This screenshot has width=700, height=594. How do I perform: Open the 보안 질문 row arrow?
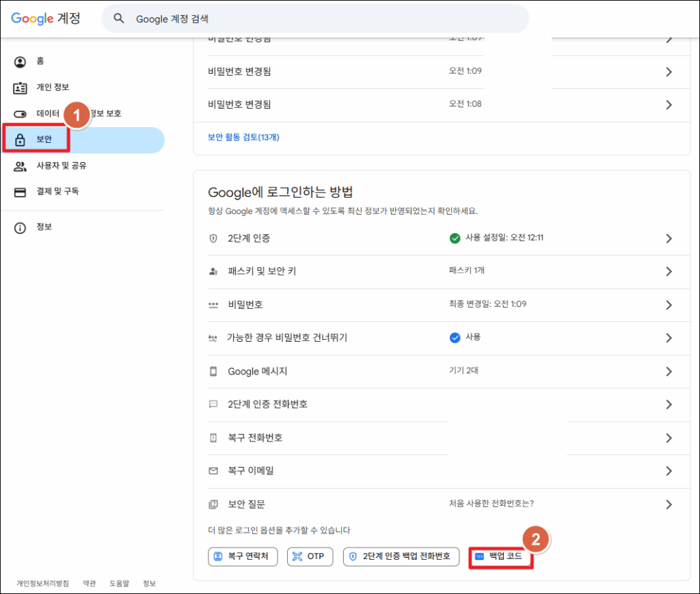[x=669, y=504]
